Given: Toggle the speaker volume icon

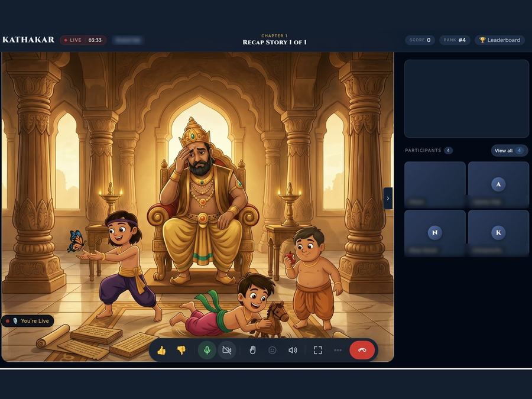Looking at the screenshot, I should 293,350.
